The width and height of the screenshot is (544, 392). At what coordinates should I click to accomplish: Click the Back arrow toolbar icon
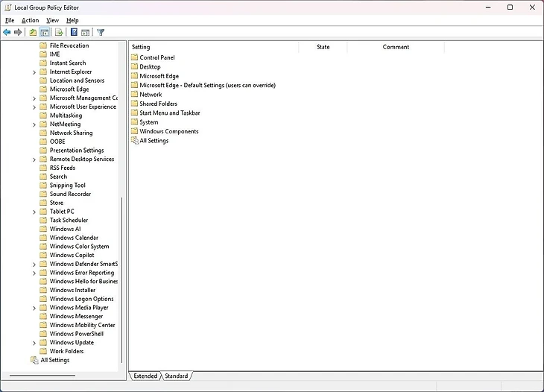pyautogui.click(x=7, y=33)
